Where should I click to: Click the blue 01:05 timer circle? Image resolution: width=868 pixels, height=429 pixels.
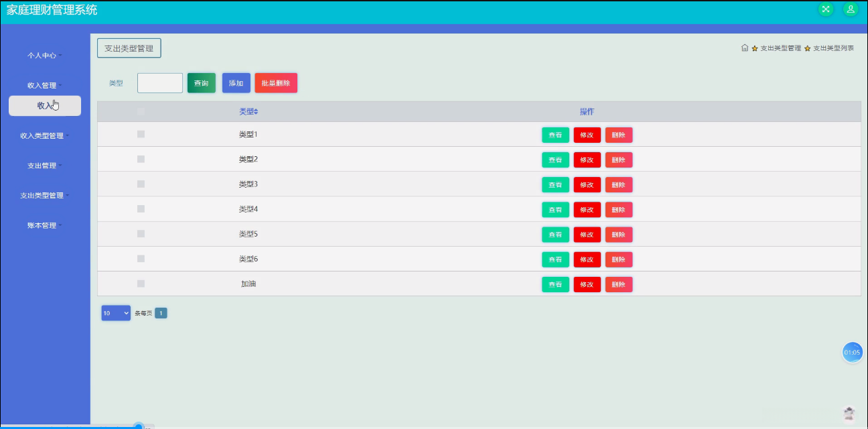point(852,352)
